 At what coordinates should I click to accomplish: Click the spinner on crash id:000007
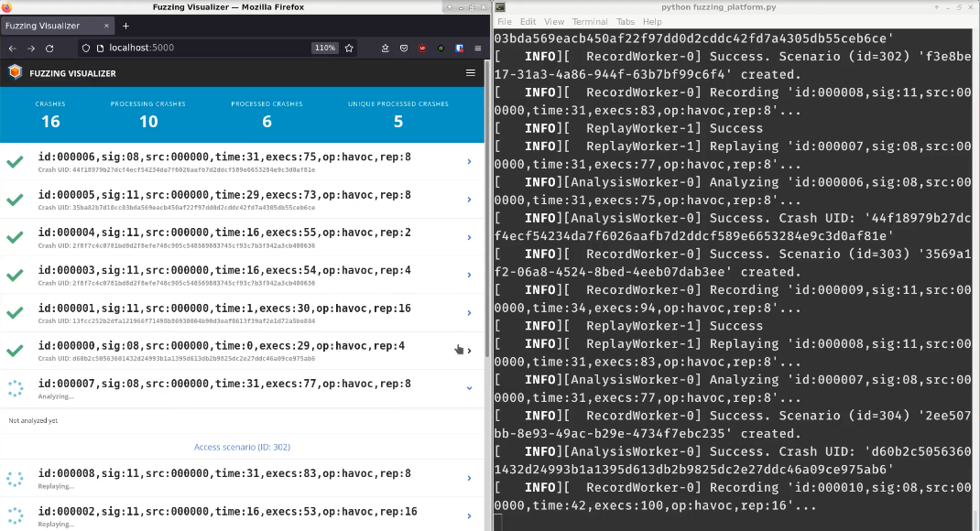(15, 388)
